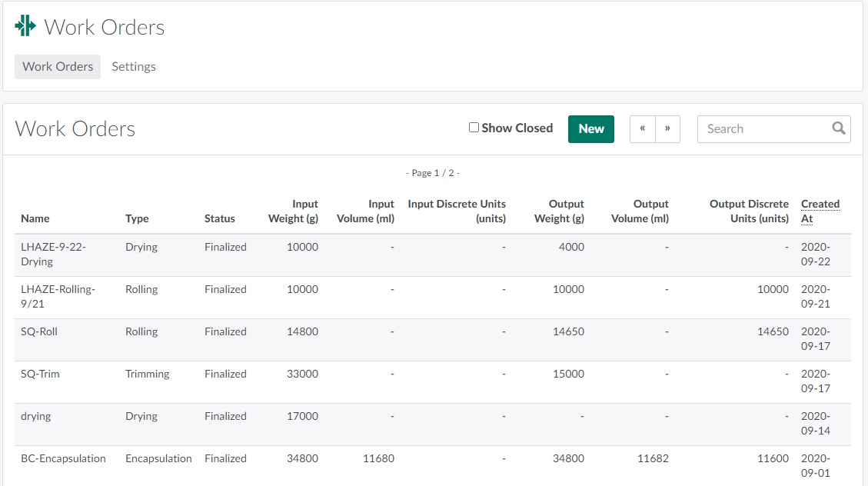Screen dimensions: 868x486
Task: Select the SQ-Roll work order row
Action: click(39, 332)
